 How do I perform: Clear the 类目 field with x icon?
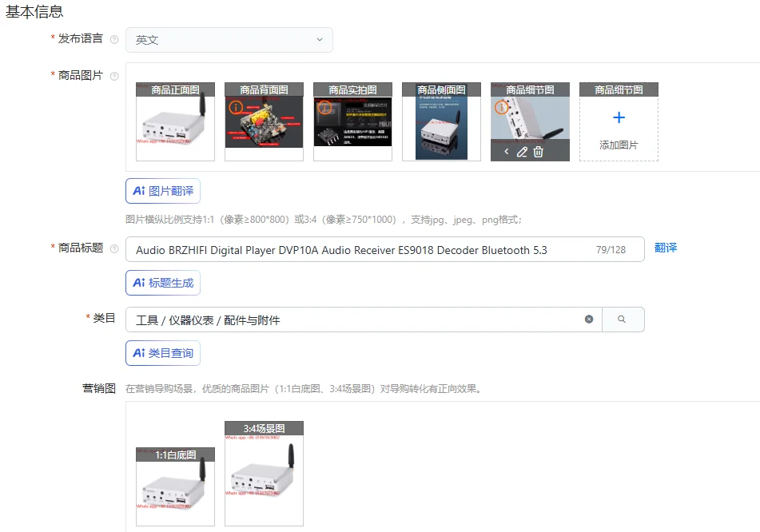(589, 320)
